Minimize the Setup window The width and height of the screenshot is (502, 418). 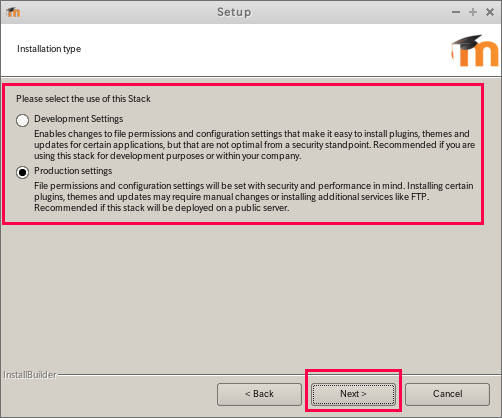click(x=456, y=12)
